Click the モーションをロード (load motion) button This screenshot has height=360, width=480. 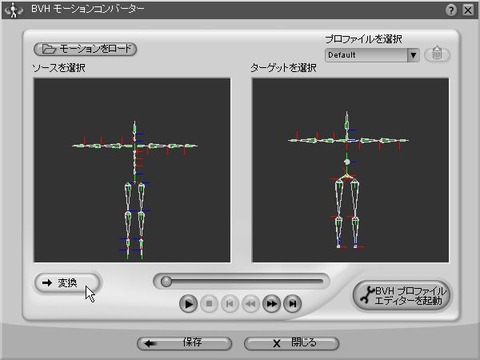pos(85,49)
